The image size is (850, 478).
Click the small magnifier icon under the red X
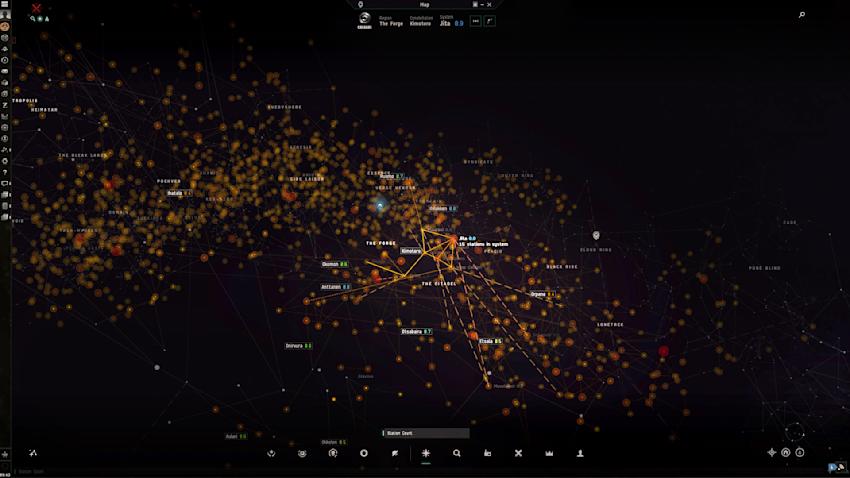click(x=33, y=19)
